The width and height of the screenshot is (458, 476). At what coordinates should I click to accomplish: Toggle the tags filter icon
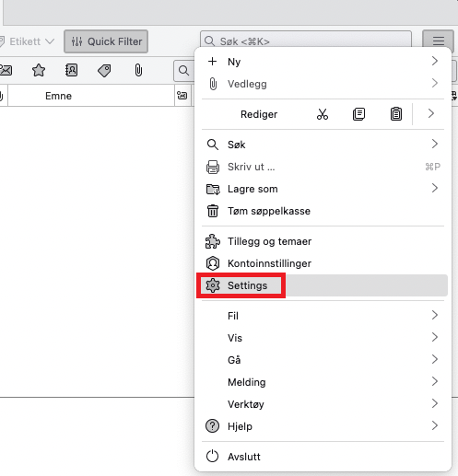pyautogui.click(x=104, y=71)
